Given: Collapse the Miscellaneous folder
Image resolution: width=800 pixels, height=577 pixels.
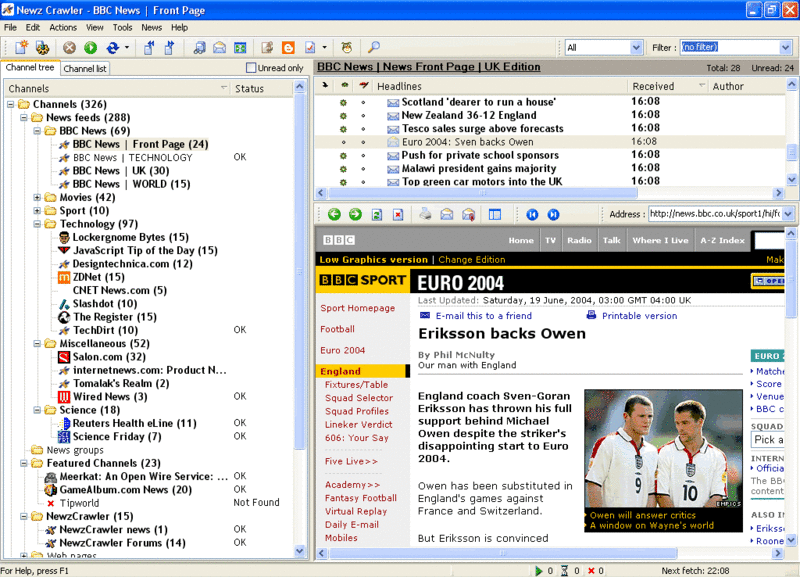Looking at the screenshot, I should pos(37,344).
